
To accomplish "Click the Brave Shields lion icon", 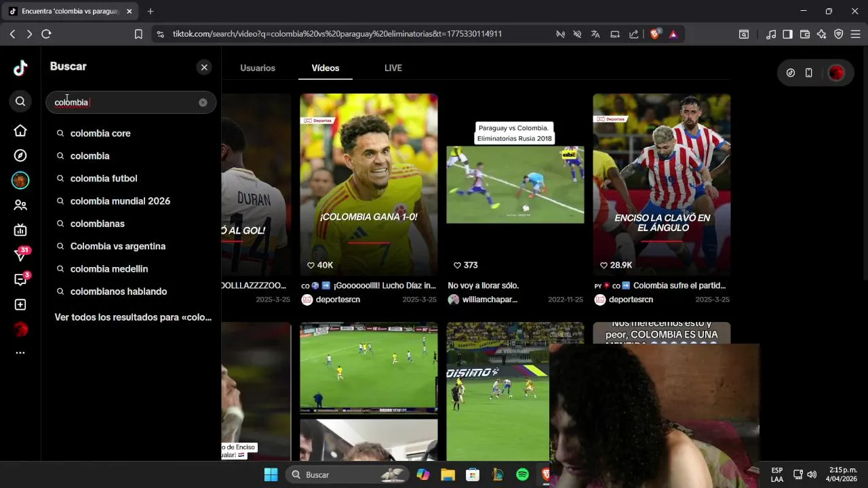I will (655, 34).
